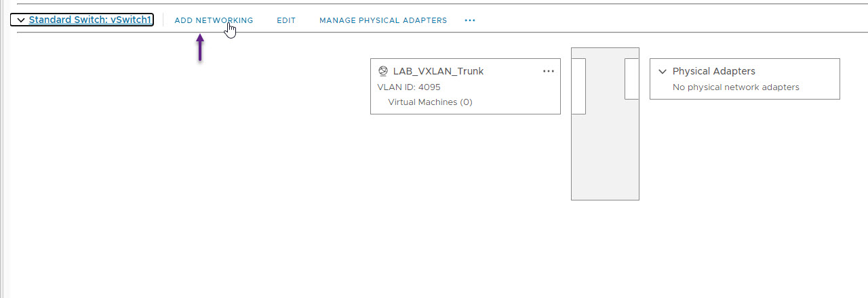Click the LAB_VXLAN_Trunk port group globe icon
This screenshot has height=298, width=868.
click(383, 71)
